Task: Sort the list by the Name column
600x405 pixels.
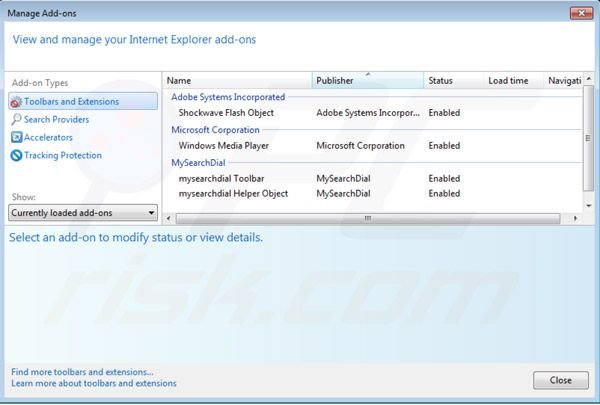Action: tap(237, 81)
